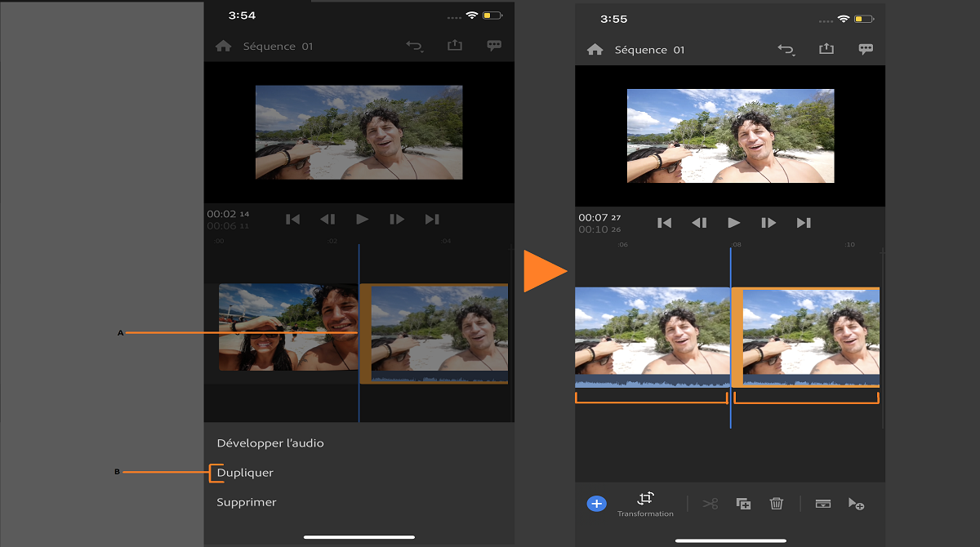Choose Développer l'audio from the menu
Screen dimensions: 980x547
point(270,443)
